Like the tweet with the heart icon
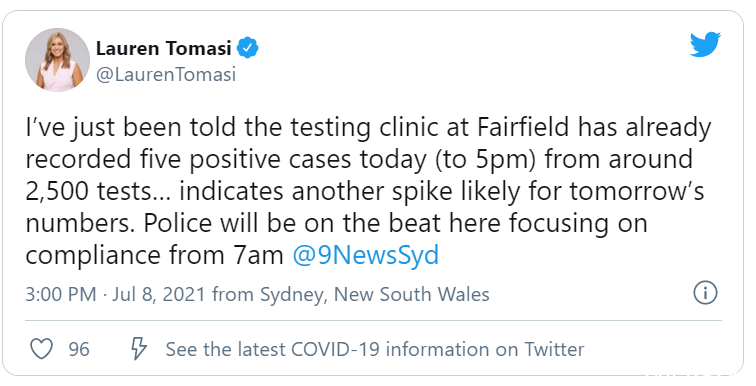756x386 pixels. (41, 349)
